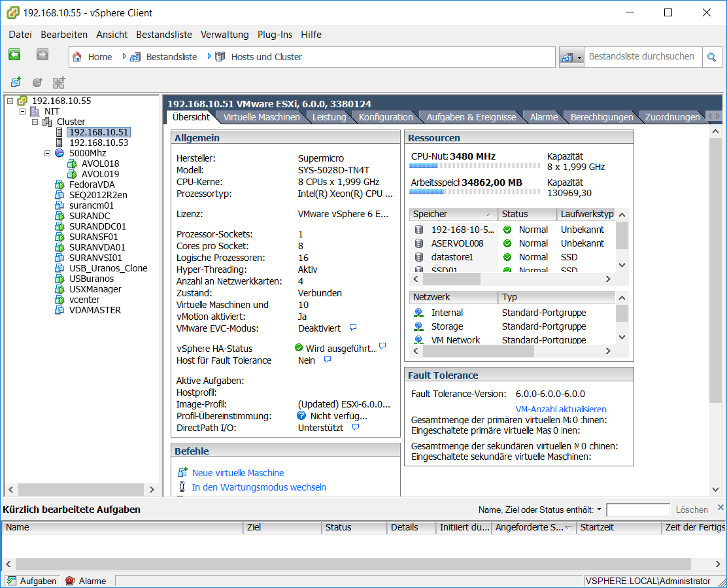Select the USB_Uranos_Clone VM
Screen dimensions: 727x588
108,269
